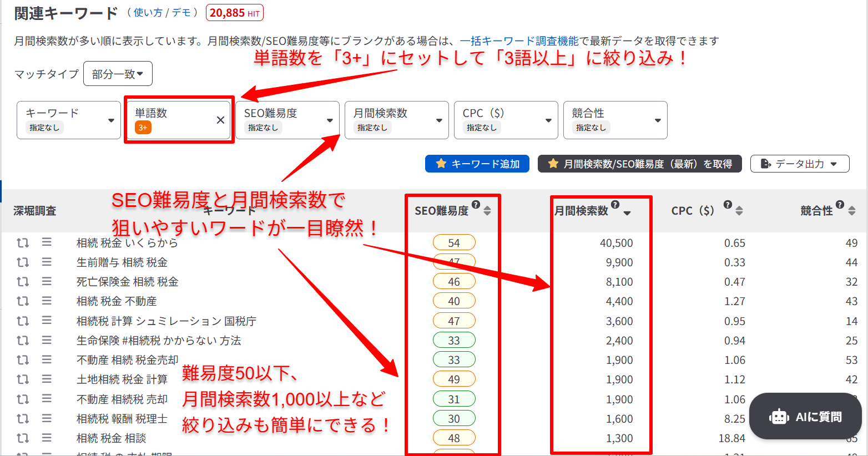Click list menu icon for 相続 税金 不動産 row
Viewport: 868px width, 456px height.
tap(47, 301)
